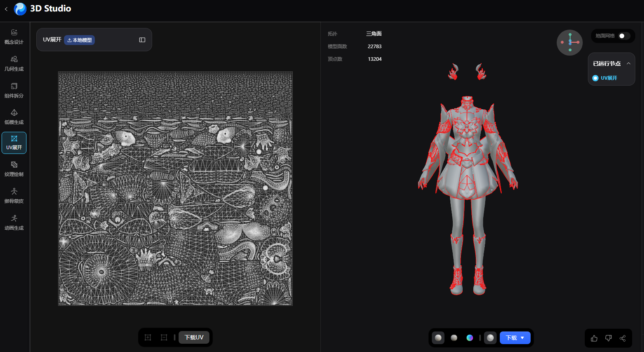Click the thumbs-down dislike icon
Viewport: 644px width, 352px height.
[608, 338]
